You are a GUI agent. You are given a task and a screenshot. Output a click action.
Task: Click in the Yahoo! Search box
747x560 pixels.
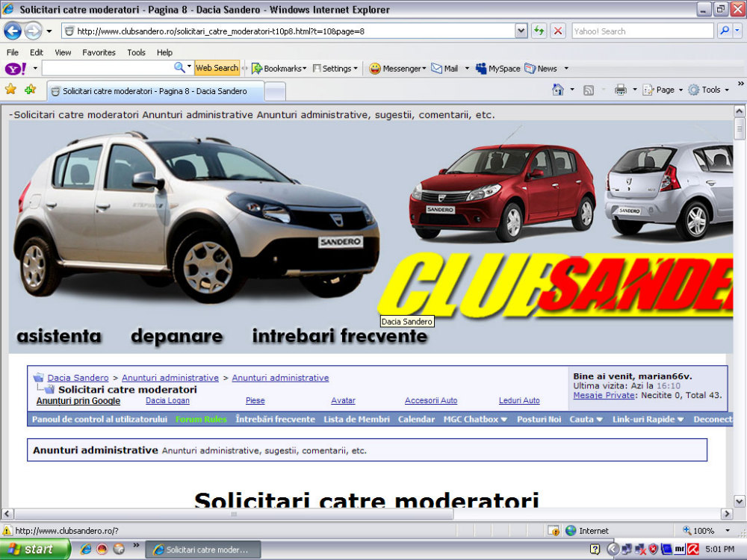pyautogui.click(x=641, y=31)
